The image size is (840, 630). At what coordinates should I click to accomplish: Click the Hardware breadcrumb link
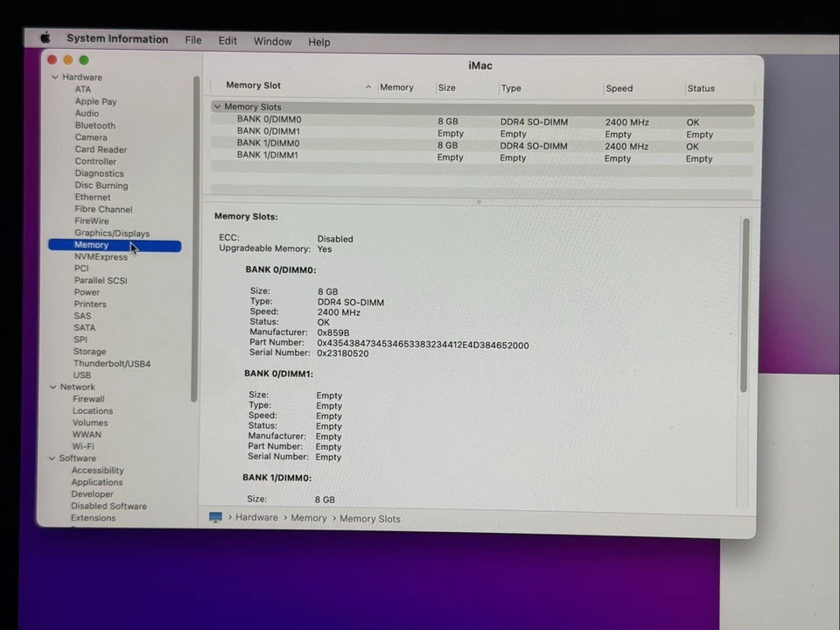[256, 518]
